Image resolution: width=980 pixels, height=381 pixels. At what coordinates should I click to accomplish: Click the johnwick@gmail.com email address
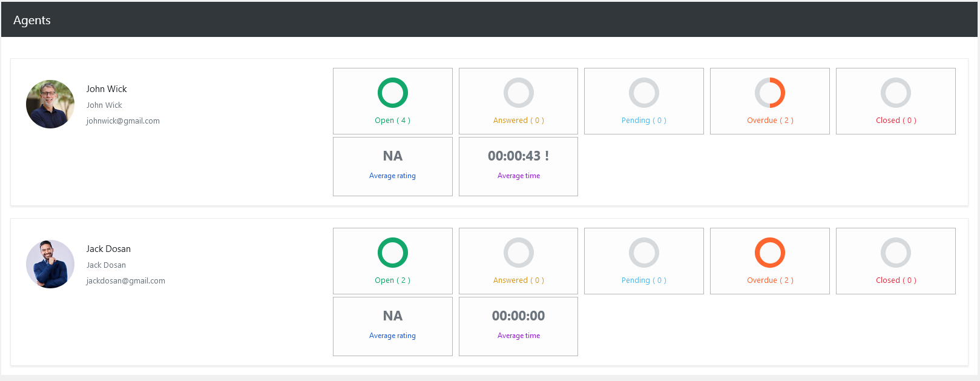123,121
